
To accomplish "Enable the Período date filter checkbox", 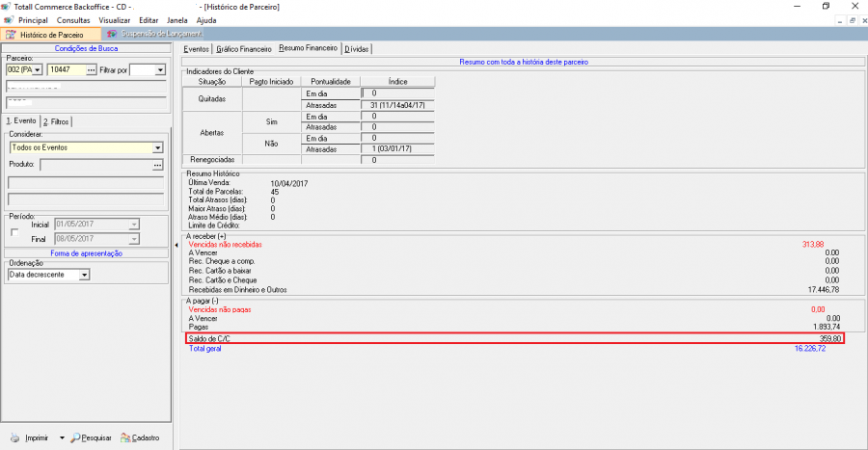I will click(x=14, y=231).
